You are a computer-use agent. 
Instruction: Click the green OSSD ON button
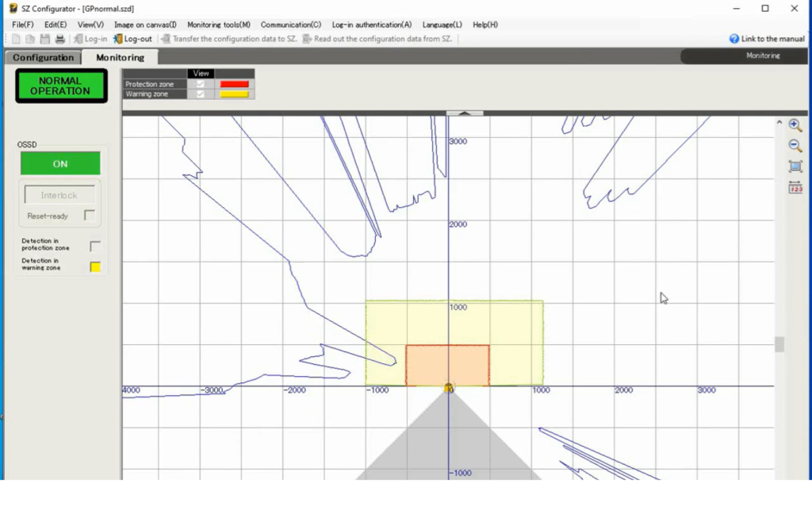(60, 163)
